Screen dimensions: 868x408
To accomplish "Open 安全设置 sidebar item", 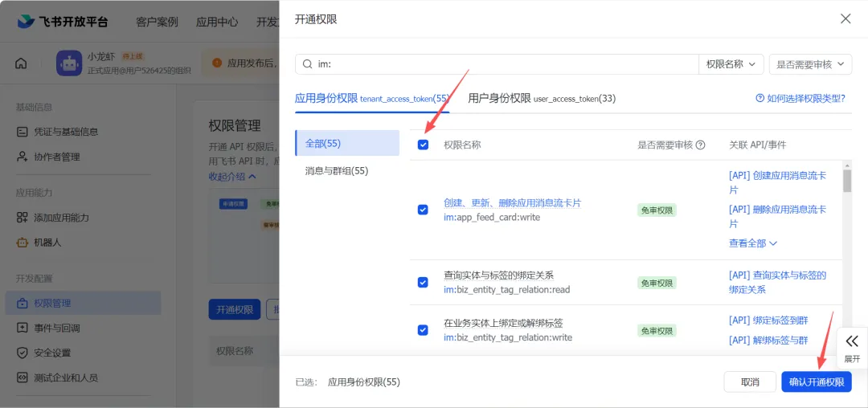I will [x=83, y=353].
